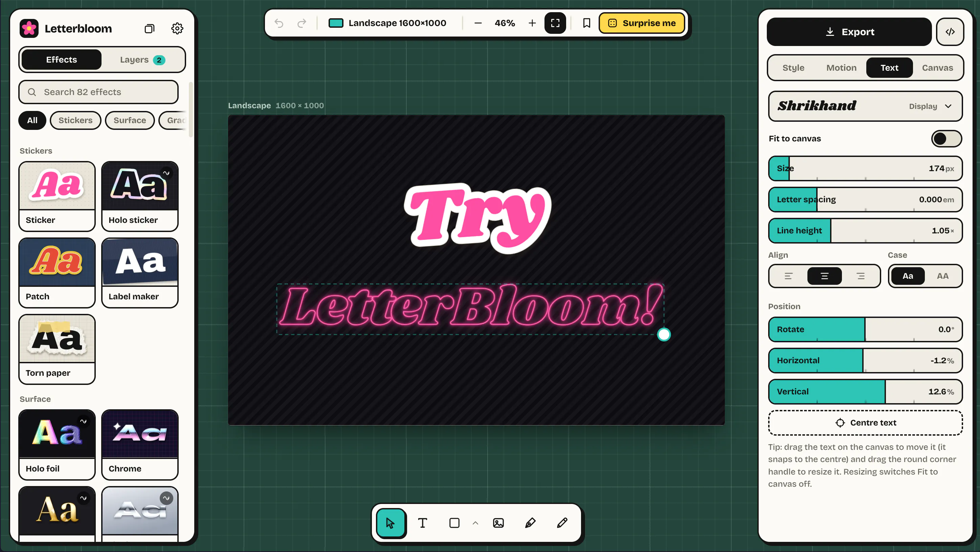Align text to the left
980x552 pixels.
coord(788,276)
